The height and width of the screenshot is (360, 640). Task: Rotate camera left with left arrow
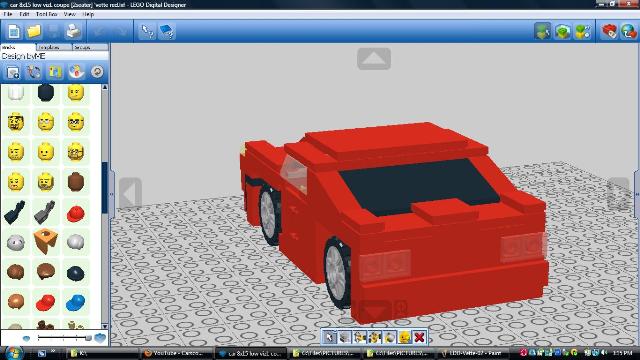point(131,193)
